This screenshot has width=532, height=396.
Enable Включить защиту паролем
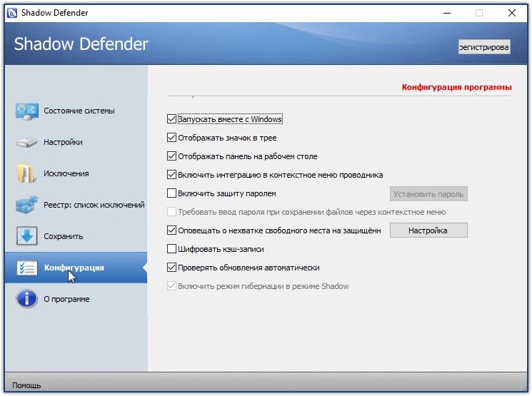point(171,193)
